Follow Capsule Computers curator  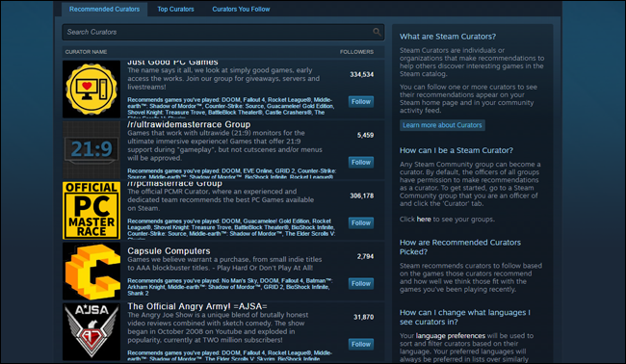click(x=361, y=284)
